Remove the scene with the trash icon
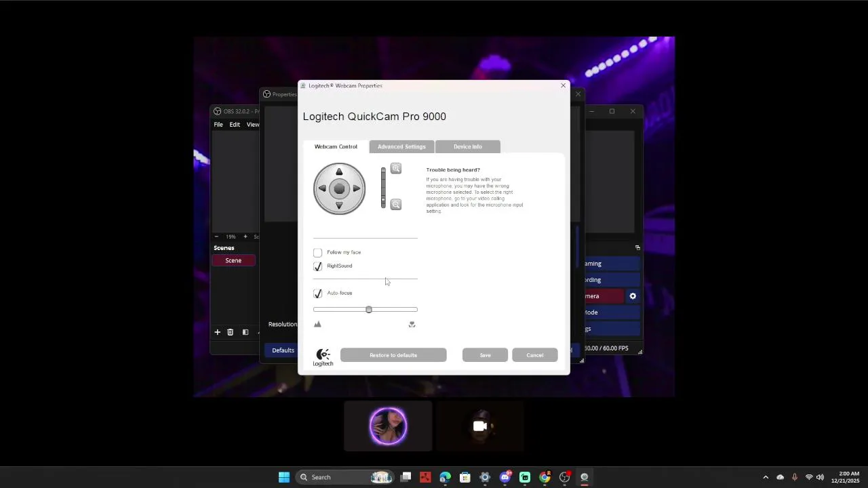The image size is (868, 488). 231,332
